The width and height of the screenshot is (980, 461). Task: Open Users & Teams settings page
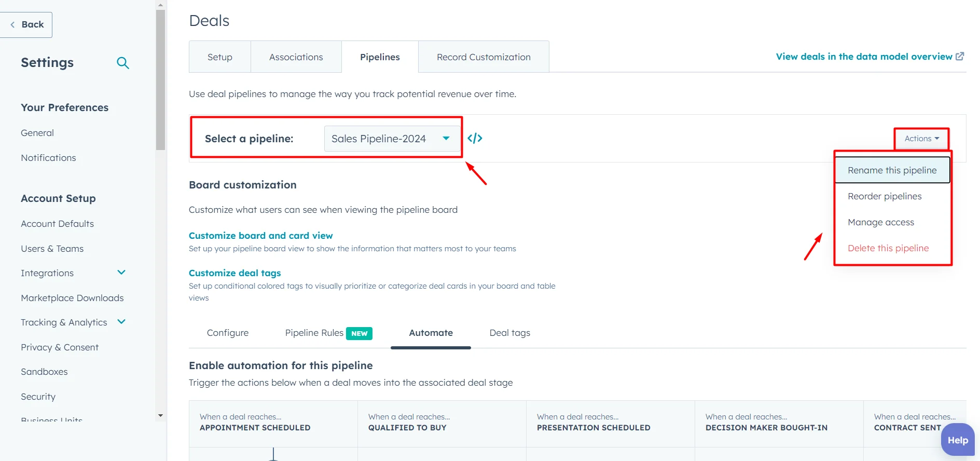(x=52, y=249)
